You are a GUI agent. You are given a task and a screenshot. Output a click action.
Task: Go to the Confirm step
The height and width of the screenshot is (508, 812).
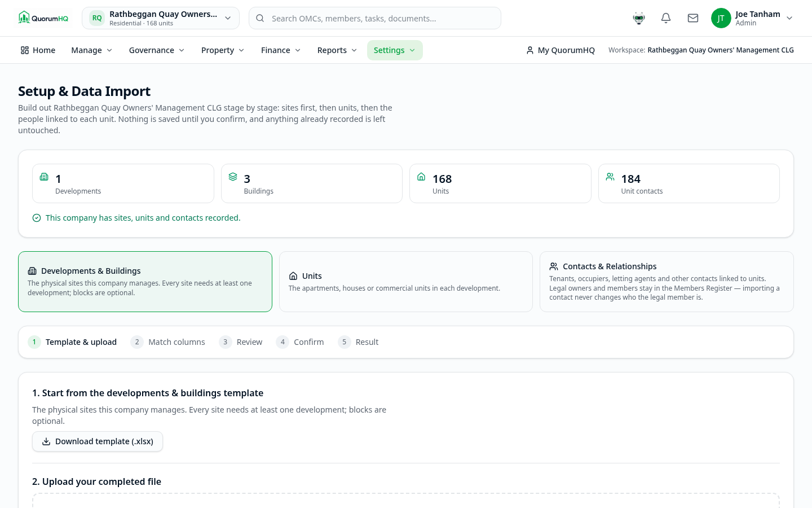click(300, 342)
